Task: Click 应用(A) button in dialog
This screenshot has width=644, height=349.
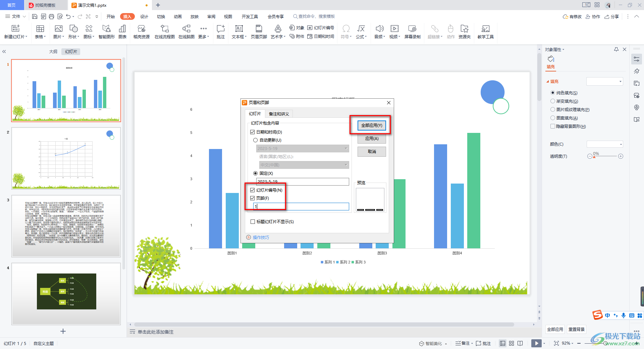Action: coord(372,139)
